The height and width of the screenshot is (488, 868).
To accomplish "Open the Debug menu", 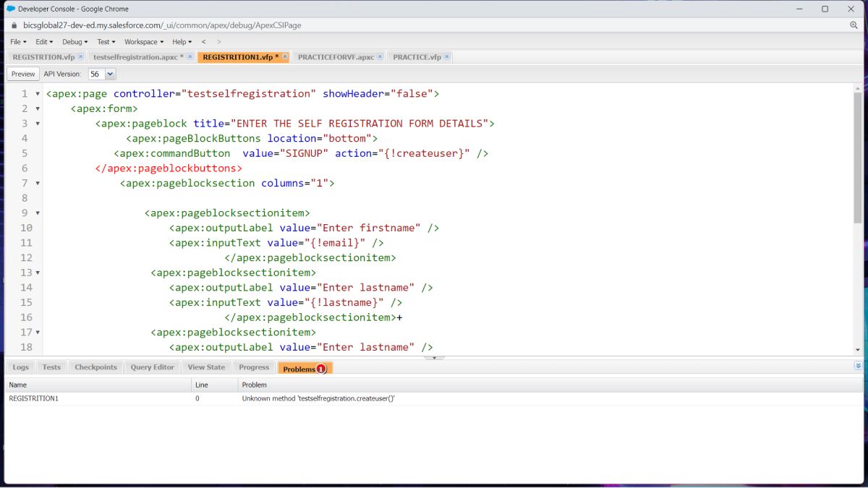I will click(75, 42).
